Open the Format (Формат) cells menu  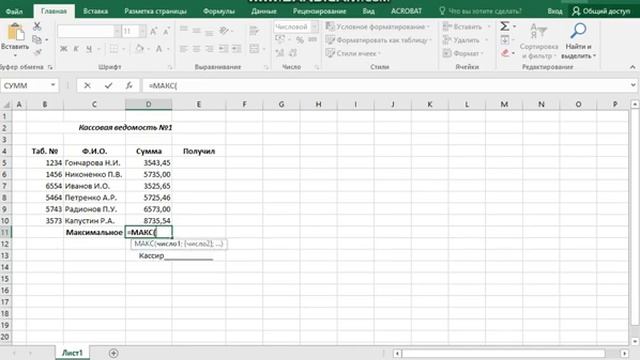coord(463,53)
